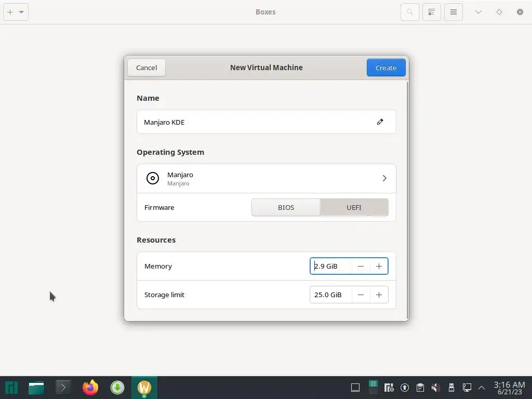Expand hidden tray icons arrow
532x399 pixels.
482,388
